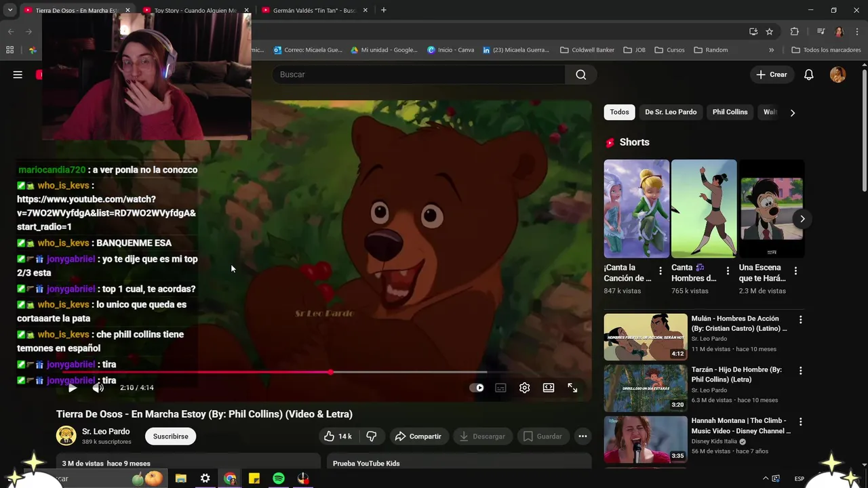Save video with Guardar button
The width and height of the screenshot is (868, 488).
[x=542, y=436]
